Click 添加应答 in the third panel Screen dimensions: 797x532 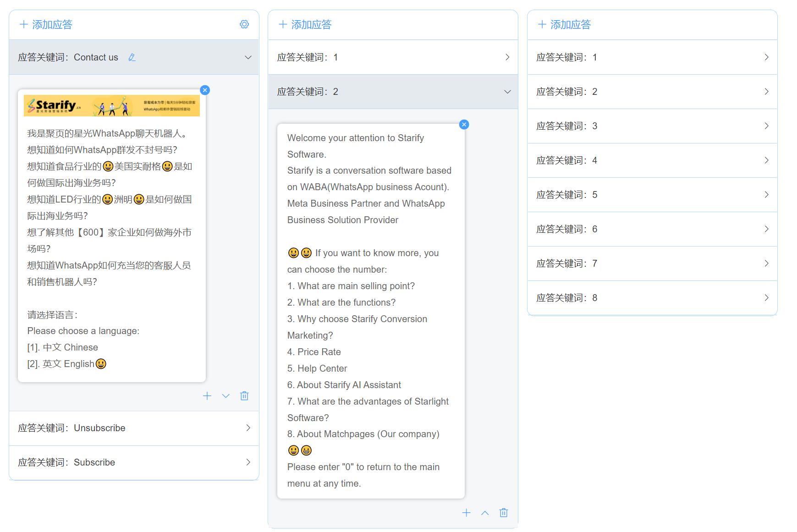(564, 24)
